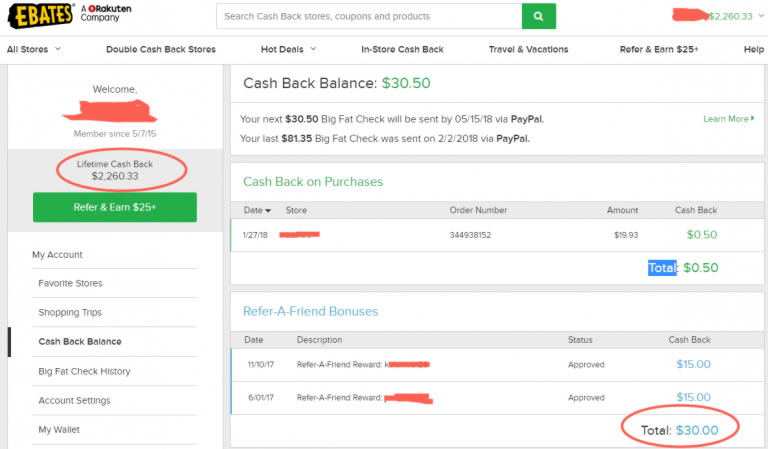Screen dimensions: 768x449
Task: Click the Help link in navigation
Action: point(753,49)
